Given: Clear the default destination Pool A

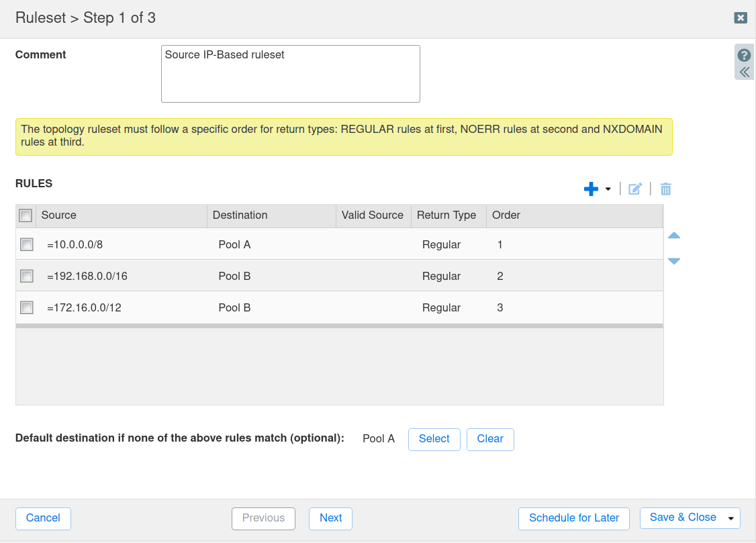Looking at the screenshot, I should pos(490,439).
